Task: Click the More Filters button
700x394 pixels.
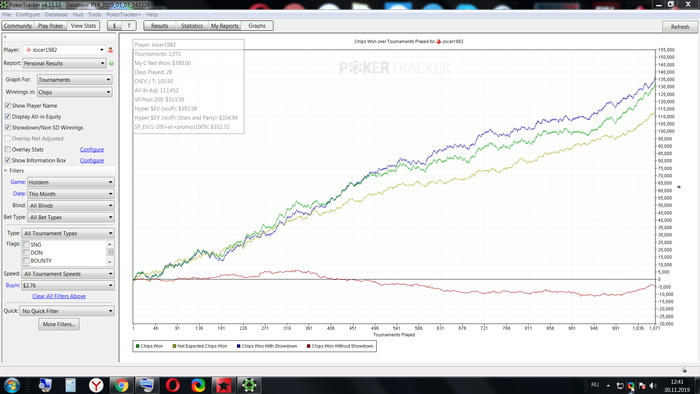Action: tap(59, 324)
